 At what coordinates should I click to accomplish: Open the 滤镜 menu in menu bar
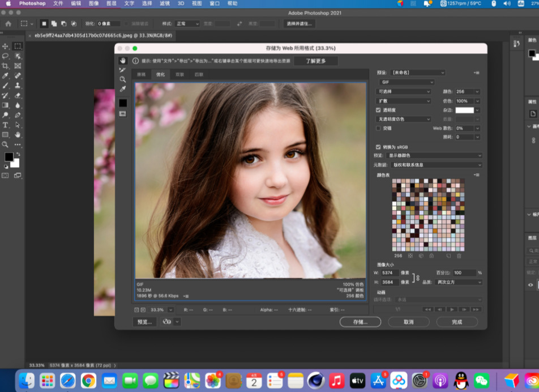point(164,3)
